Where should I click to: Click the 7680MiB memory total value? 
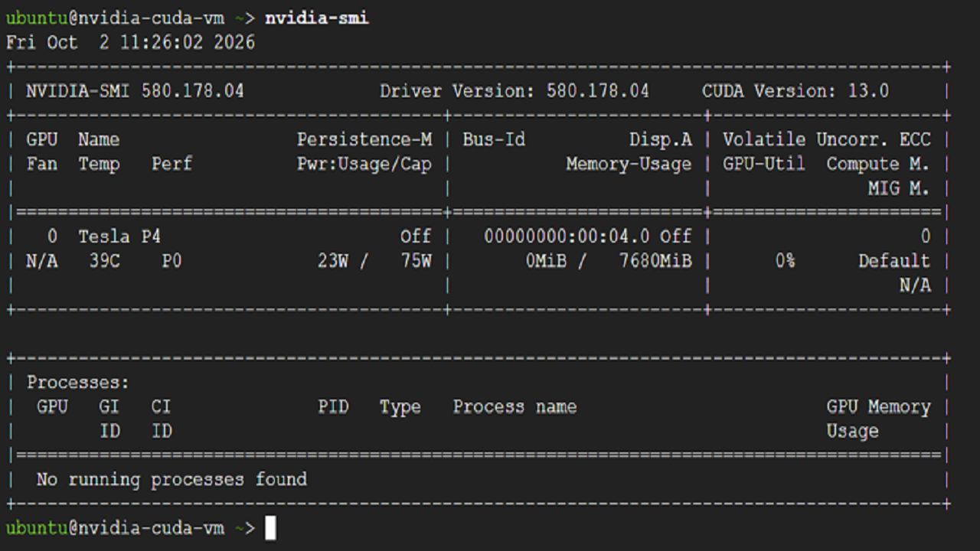[655, 261]
